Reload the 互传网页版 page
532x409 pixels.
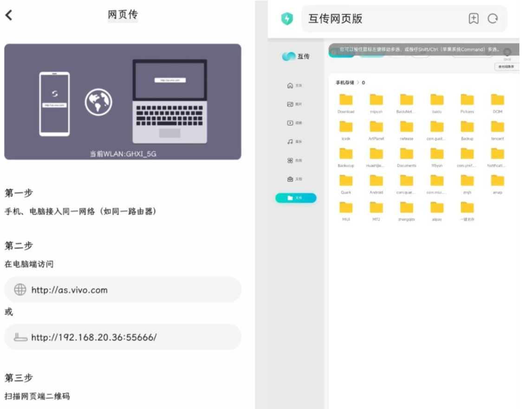point(493,18)
